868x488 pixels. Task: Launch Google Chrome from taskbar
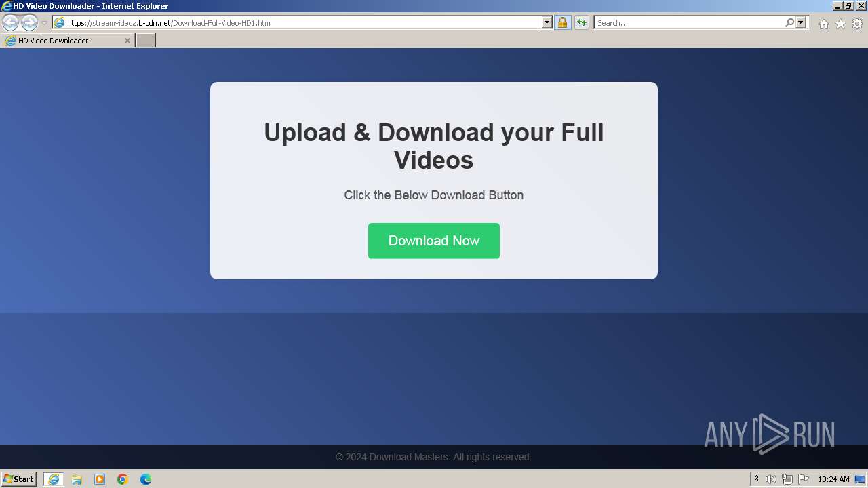coord(123,479)
